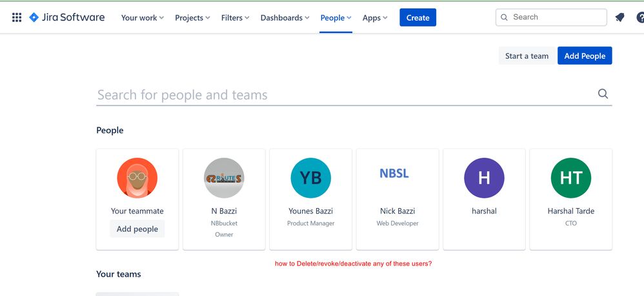Click CTO title text
Screen dimensions: 644x296
pos(571,223)
